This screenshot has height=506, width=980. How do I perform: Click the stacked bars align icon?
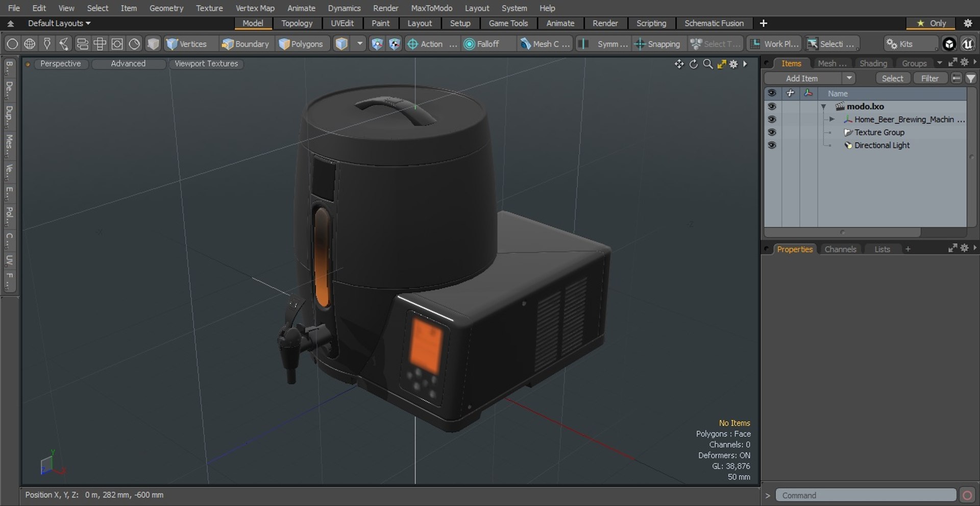[82, 44]
